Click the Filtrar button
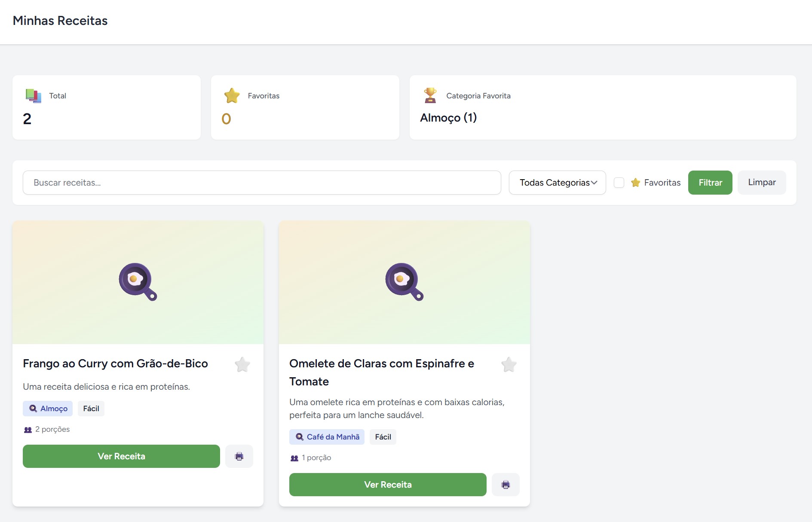 click(710, 183)
